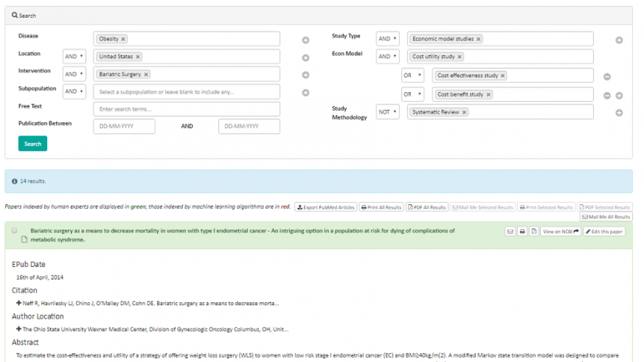Screen dimensions: 644x362
Task: Print this paper via printer icon
Action: click(522, 231)
